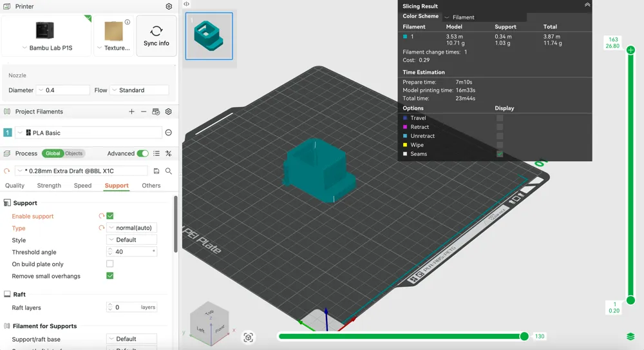Toggle Wipe display checkbox

click(500, 145)
